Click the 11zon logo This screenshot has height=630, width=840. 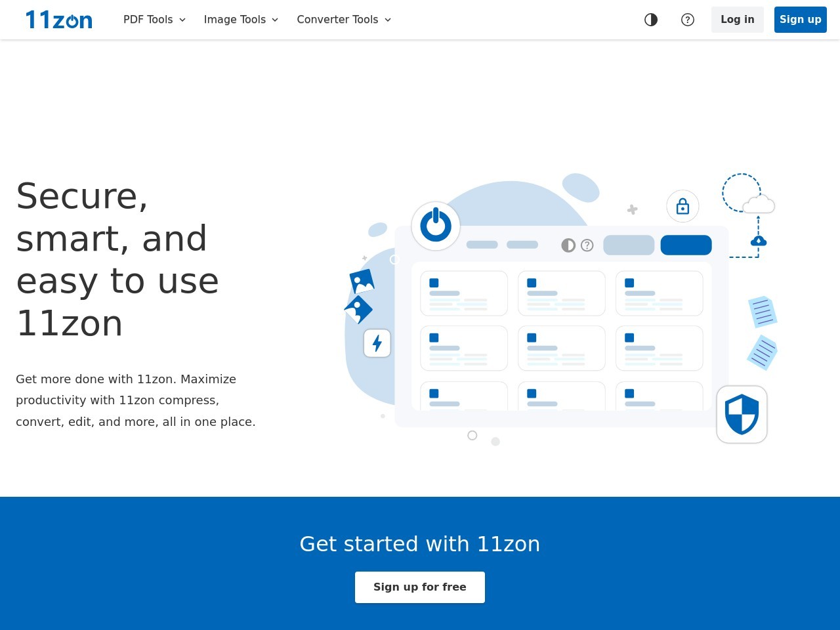pos(59,20)
